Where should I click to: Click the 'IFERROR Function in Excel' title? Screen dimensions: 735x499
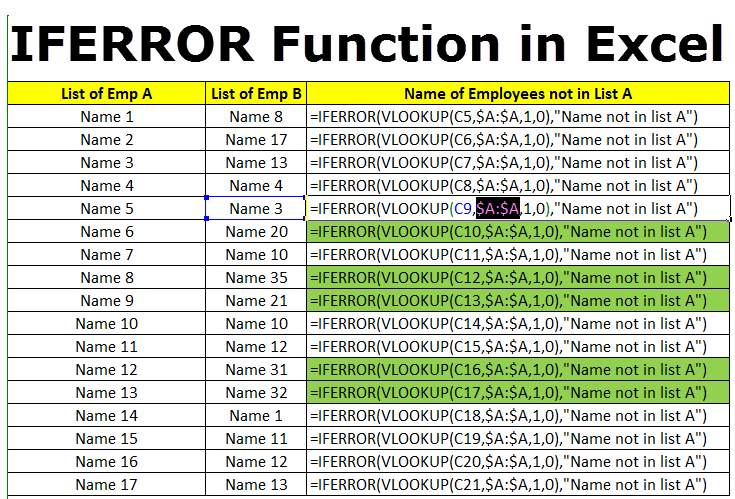367,43
